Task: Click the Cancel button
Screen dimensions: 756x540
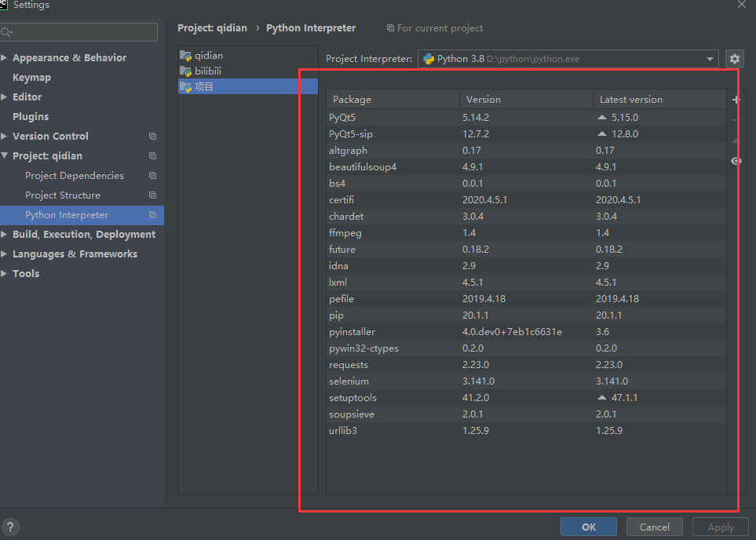Action: (x=654, y=527)
